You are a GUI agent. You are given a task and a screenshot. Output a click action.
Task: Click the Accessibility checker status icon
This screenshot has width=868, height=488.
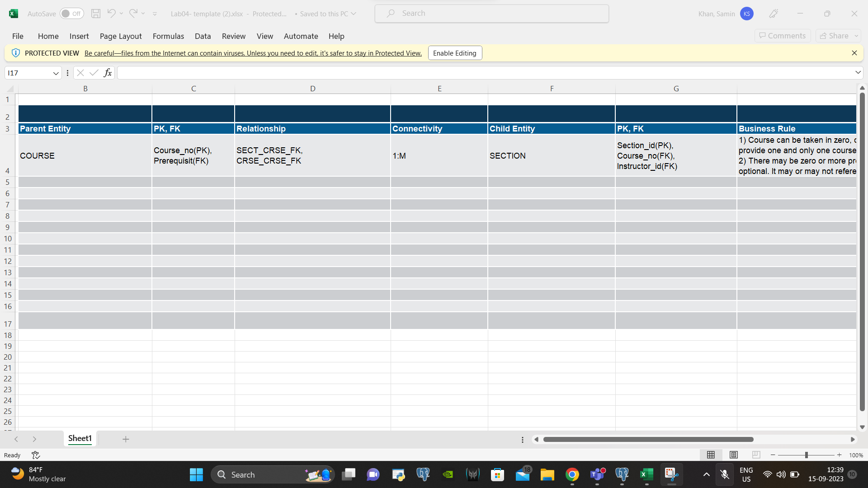click(x=36, y=455)
